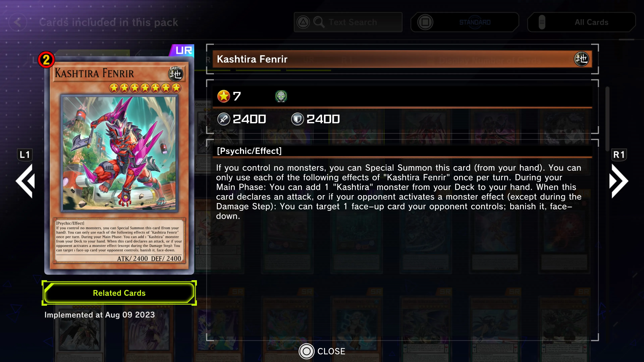Click the DEF shield icon
The width and height of the screenshot is (644, 362).
tap(297, 119)
